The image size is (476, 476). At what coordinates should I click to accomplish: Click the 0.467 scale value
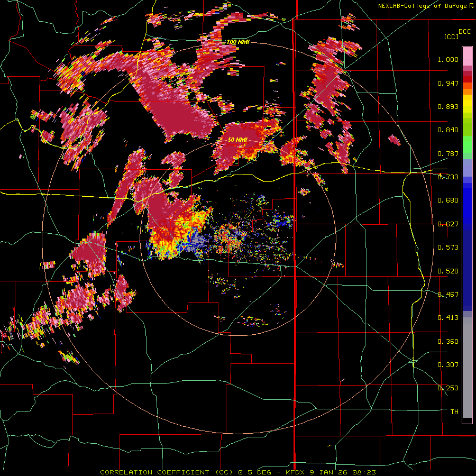pos(448,295)
